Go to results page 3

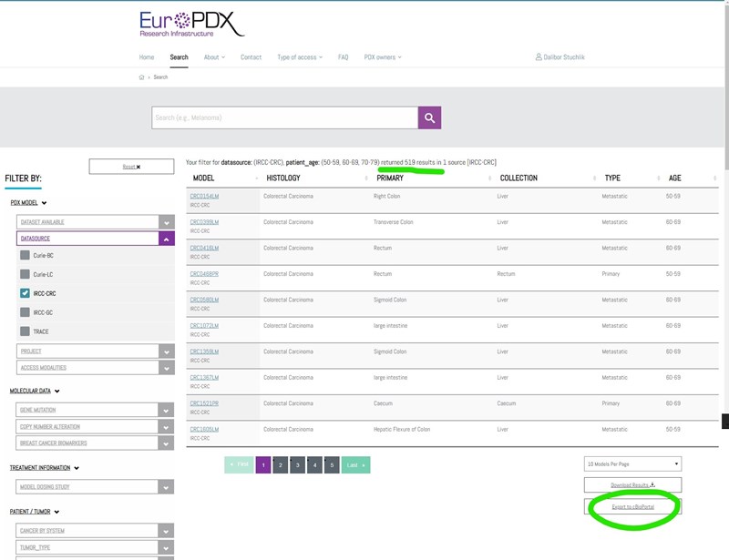click(x=297, y=465)
